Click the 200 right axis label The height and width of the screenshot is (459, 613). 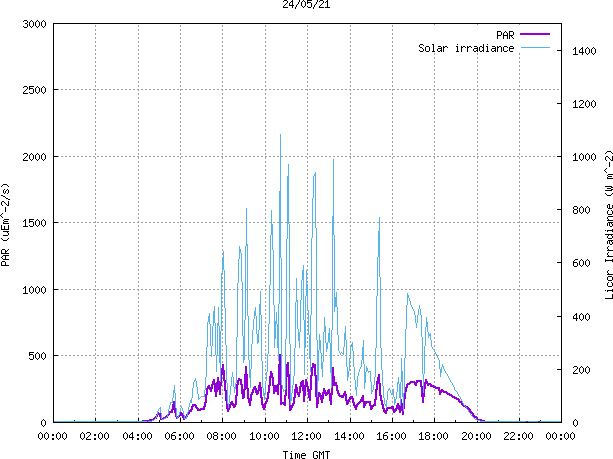point(581,370)
